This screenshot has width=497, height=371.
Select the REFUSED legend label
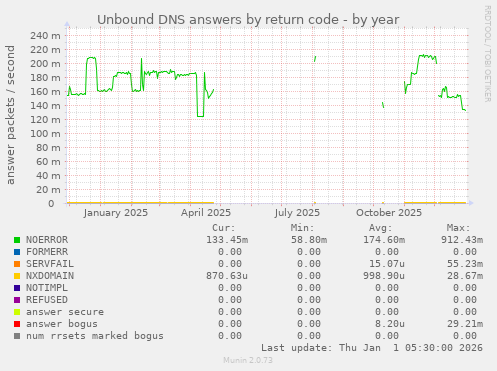[47, 300]
